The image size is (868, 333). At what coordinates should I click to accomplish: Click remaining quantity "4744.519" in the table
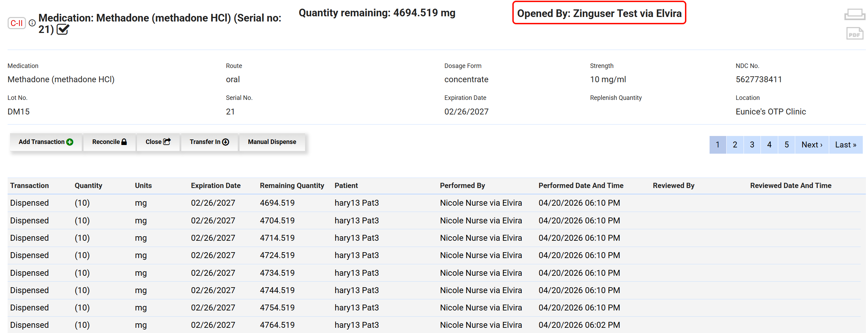277,290
